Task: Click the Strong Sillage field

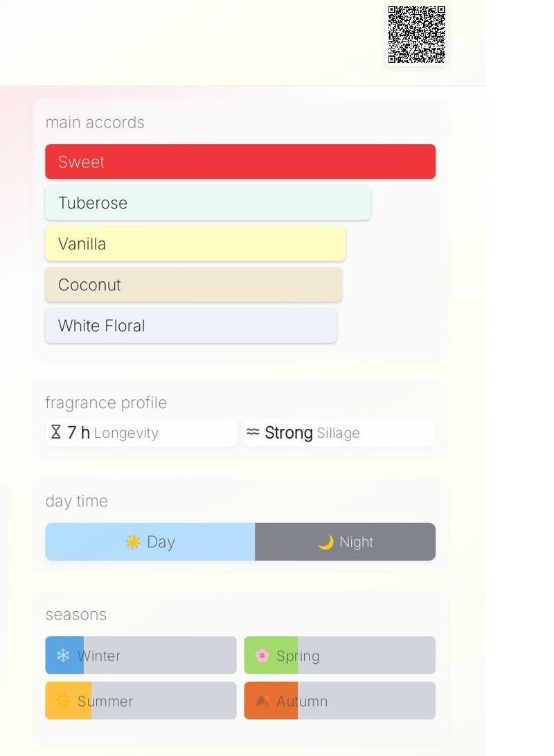Action: [339, 432]
